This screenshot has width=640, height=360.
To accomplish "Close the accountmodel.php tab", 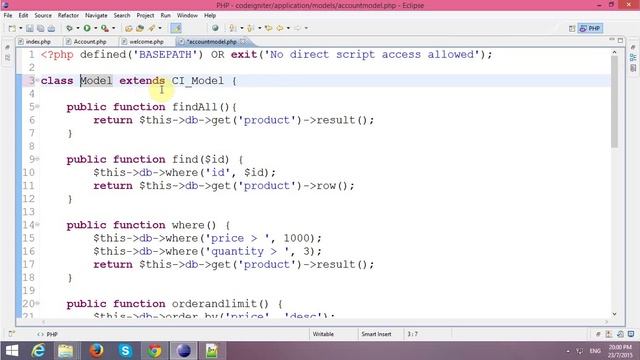I will pos(243,42).
